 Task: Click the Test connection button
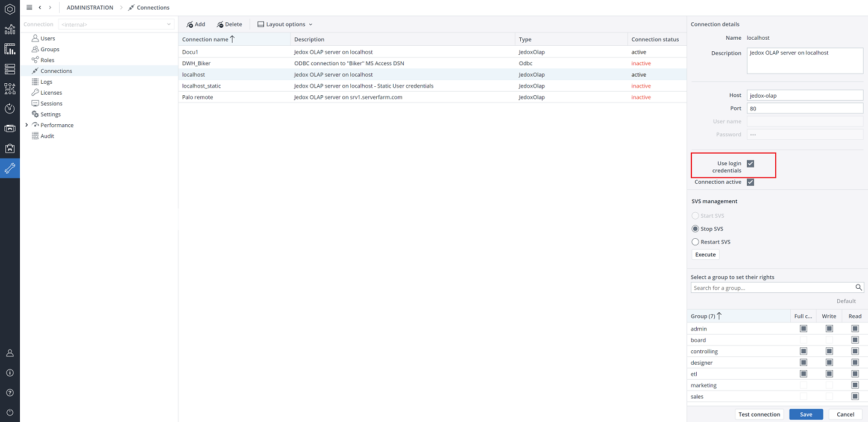pyautogui.click(x=759, y=414)
